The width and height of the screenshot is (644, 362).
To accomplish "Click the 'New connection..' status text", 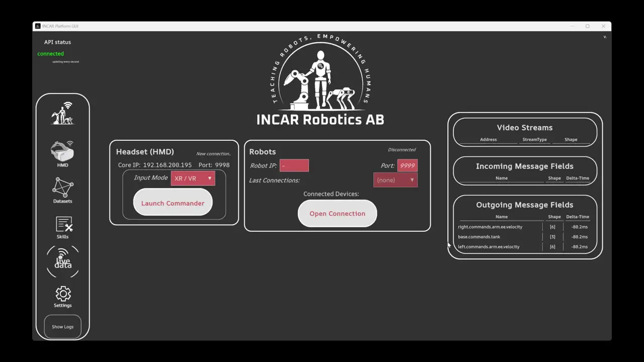I will pyautogui.click(x=213, y=154).
